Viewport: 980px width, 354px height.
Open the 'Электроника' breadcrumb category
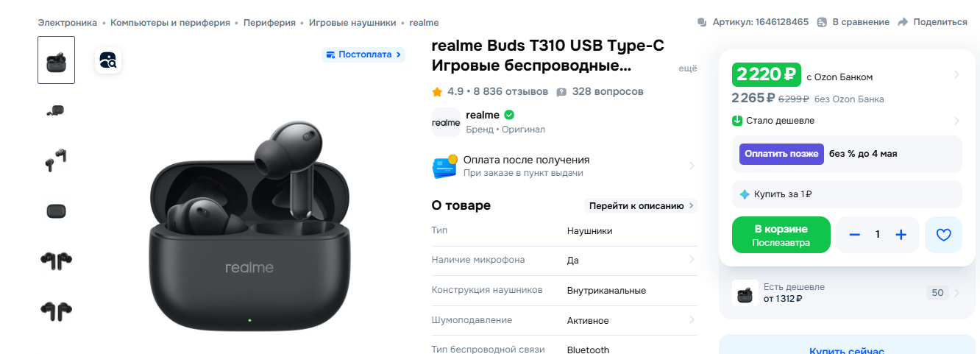(68, 23)
